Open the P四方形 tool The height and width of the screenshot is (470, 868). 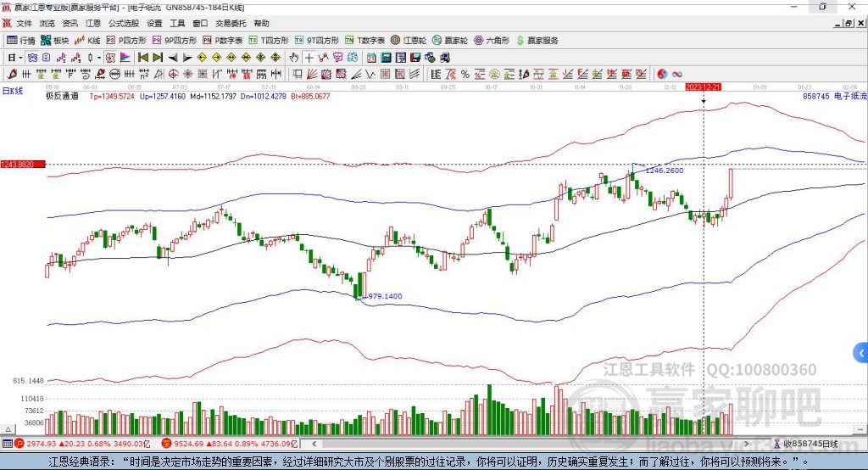[x=126, y=41]
